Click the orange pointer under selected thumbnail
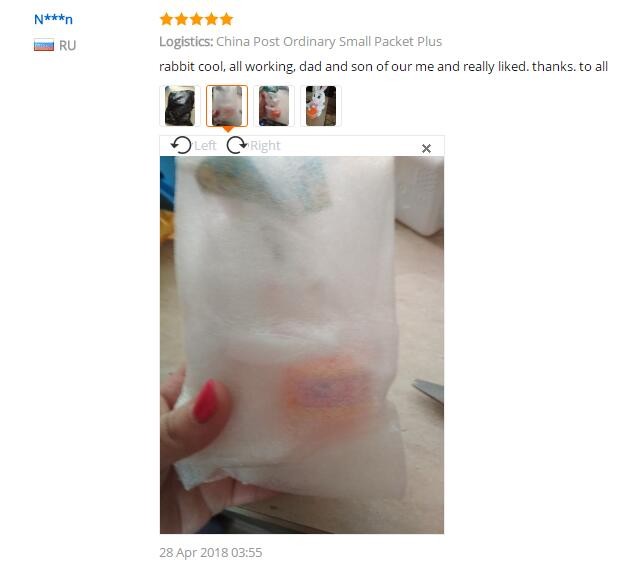643x574 pixels. (227, 130)
